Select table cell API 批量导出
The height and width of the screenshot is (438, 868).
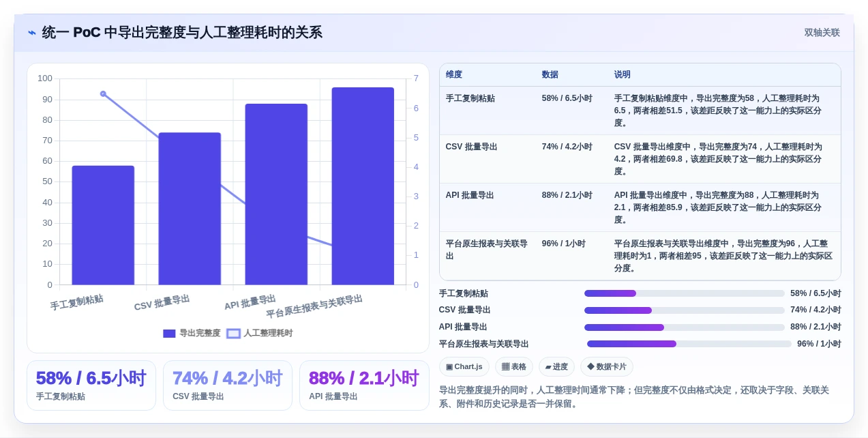[x=470, y=195]
